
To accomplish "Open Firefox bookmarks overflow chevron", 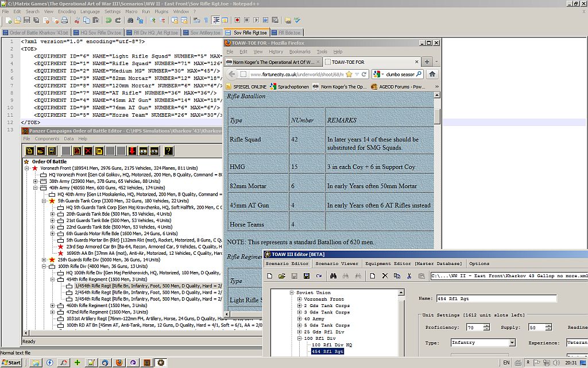I will click(437, 87).
